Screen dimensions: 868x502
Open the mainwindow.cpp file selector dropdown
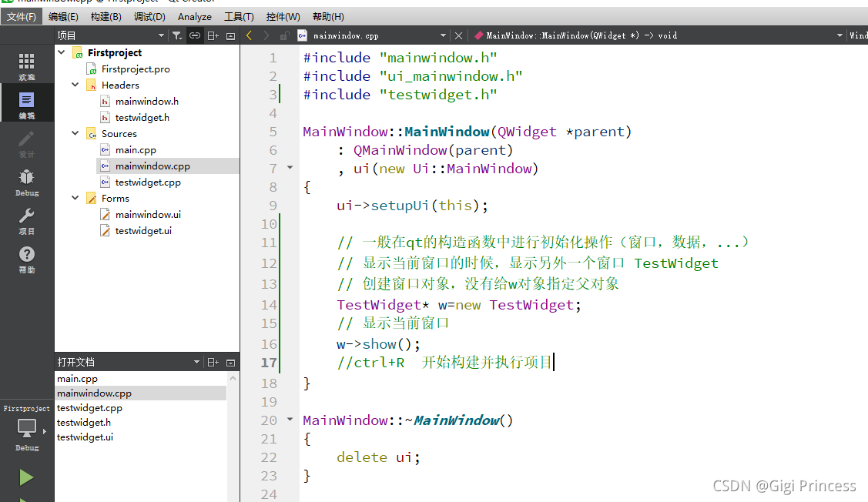point(443,35)
